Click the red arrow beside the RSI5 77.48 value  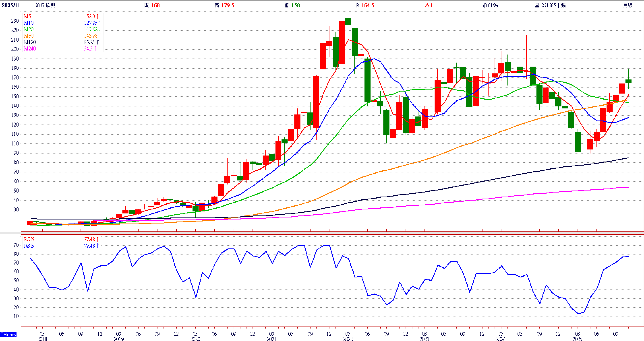pos(98,239)
